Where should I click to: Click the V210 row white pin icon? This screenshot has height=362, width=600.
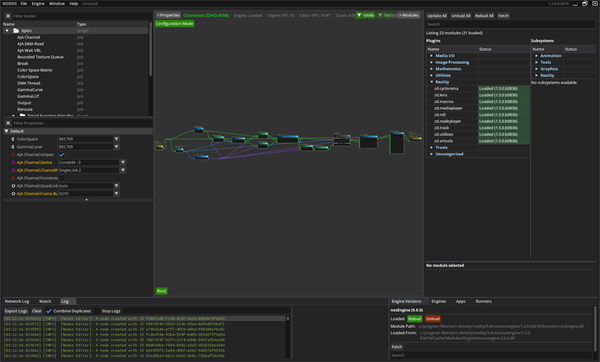click(x=13, y=194)
